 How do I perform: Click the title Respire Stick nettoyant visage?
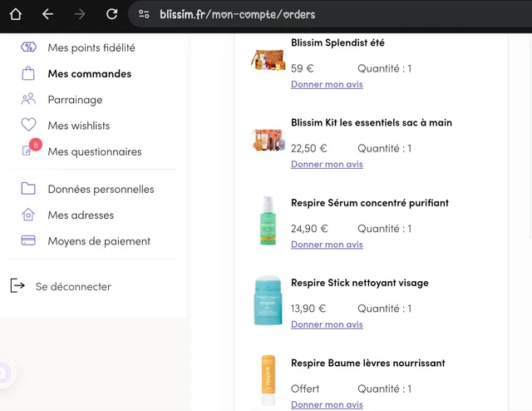[x=360, y=283]
